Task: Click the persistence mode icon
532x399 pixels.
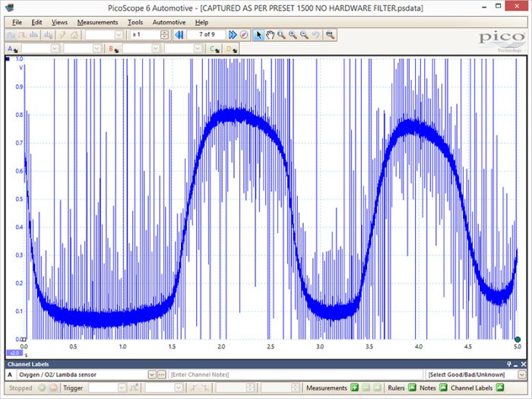Action: coord(22,35)
